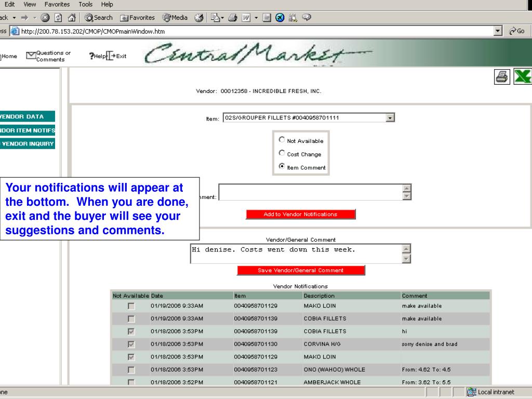
Task: Click the item comment box up arrow
Action: pyautogui.click(x=407, y=188)
